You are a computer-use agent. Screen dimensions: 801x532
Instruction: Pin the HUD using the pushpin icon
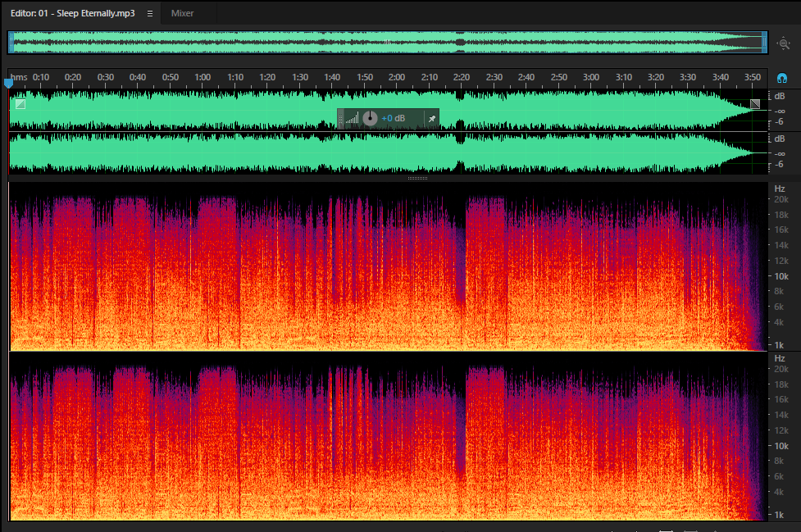432,118
